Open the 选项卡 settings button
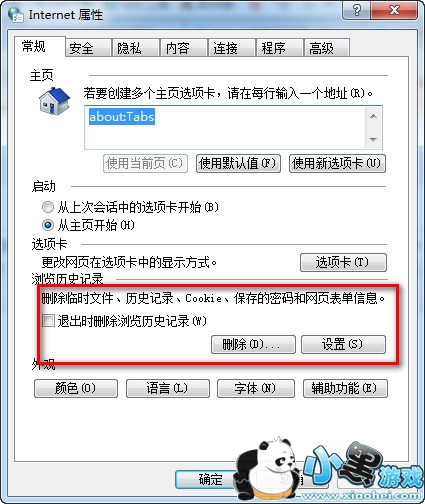The height and width of the screenshot is (504, 425). [343, 262]
